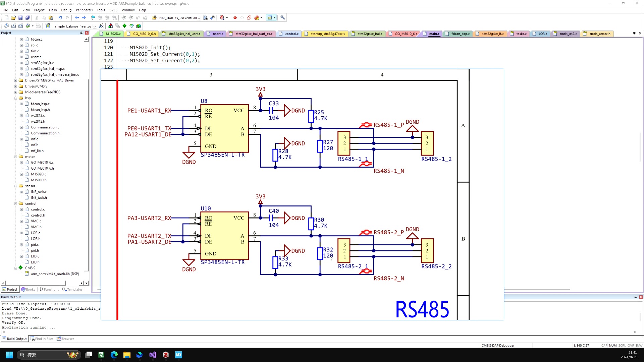Open the Configuration wrench icon
The height and width of the screenshot is (362, 644).
tap(283, 18)
